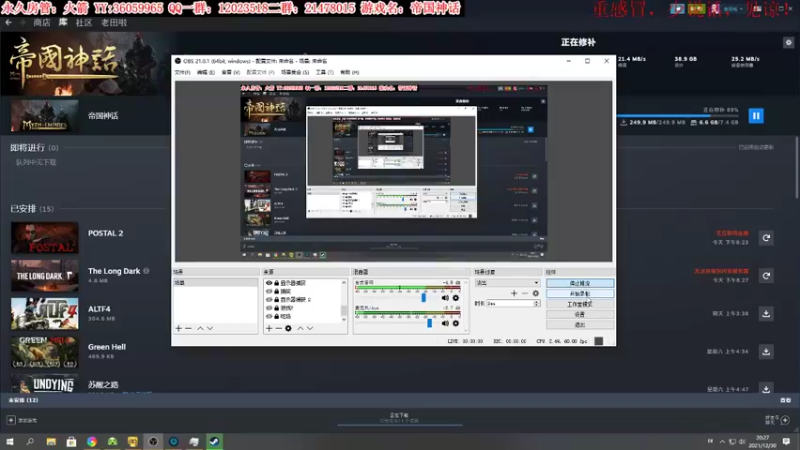Open Steam downloads settings gear
Viewport: 800px width, 450px height.
[x=788, y=42]
